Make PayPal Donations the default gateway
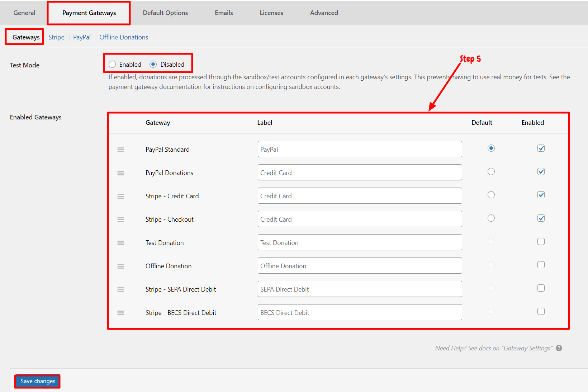Viewport: 588px width, 392px height. coord(491,171)
